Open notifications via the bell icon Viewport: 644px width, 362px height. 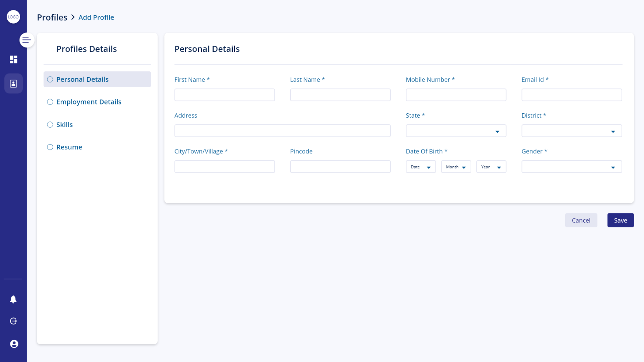[x=13, y=299]
